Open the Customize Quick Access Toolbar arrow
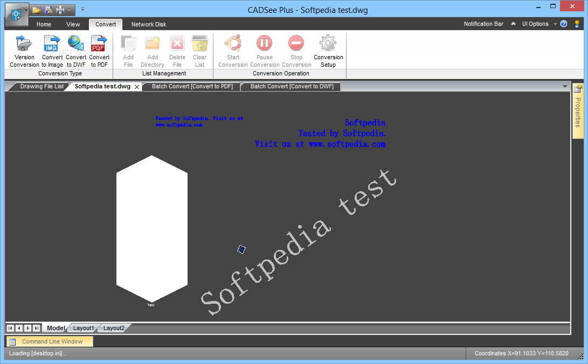This screenshot has height=364, width=588. [x=82, y=9]
